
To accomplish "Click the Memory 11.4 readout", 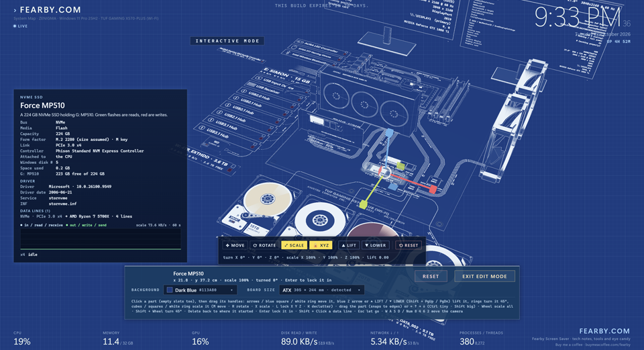I will click(111, 341).
